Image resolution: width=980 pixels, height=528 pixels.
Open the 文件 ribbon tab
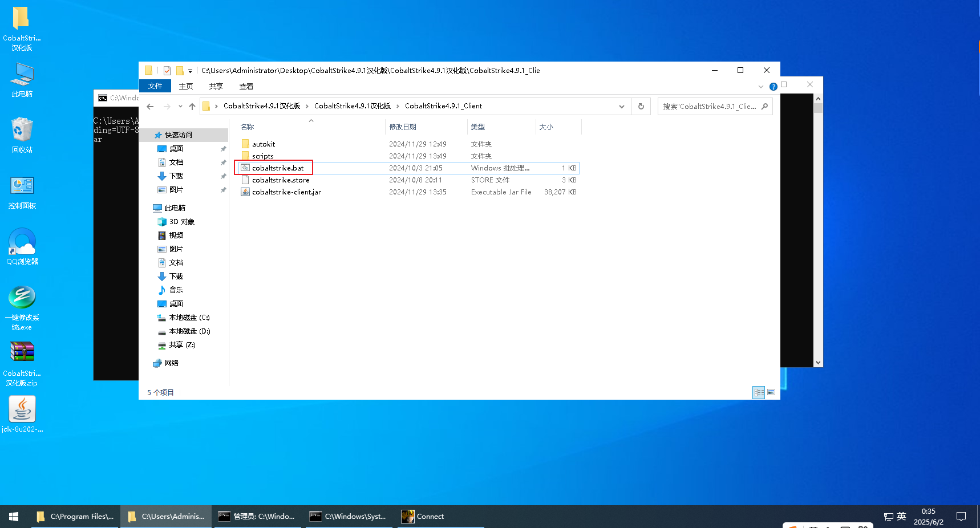[x=155, y=86]
